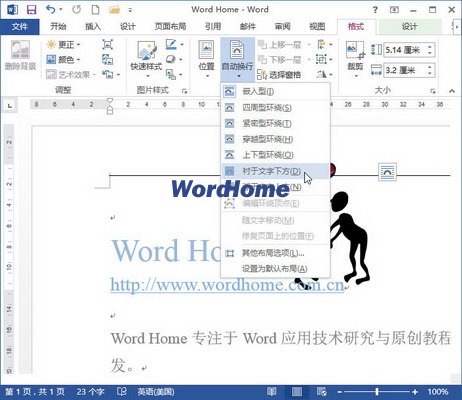Click proofing check icon in status bar
This screenshot has height=400, width=462.
tap(122, 391)
